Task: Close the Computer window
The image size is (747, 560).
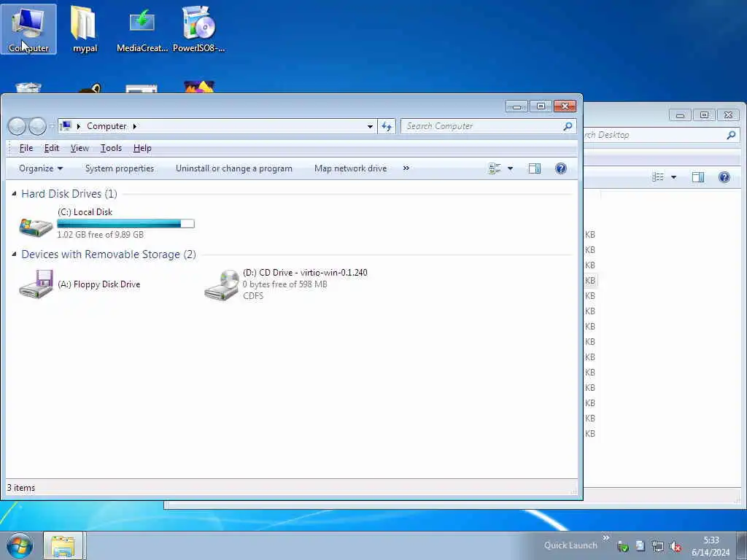Action: [565, 106]
